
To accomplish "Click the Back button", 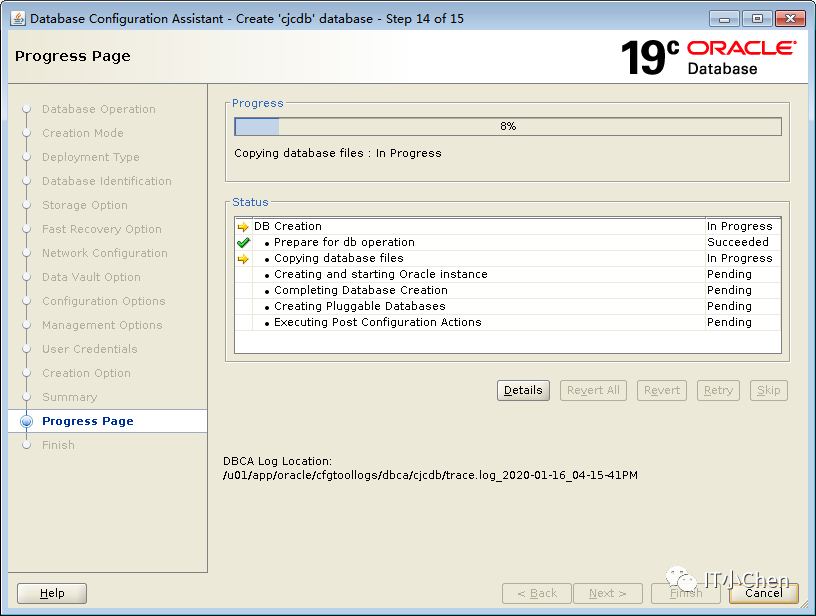I will [537, 593].
